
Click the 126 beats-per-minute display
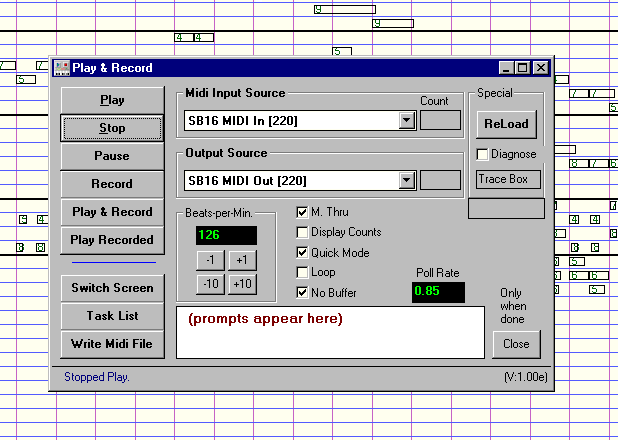click(226, 235)
